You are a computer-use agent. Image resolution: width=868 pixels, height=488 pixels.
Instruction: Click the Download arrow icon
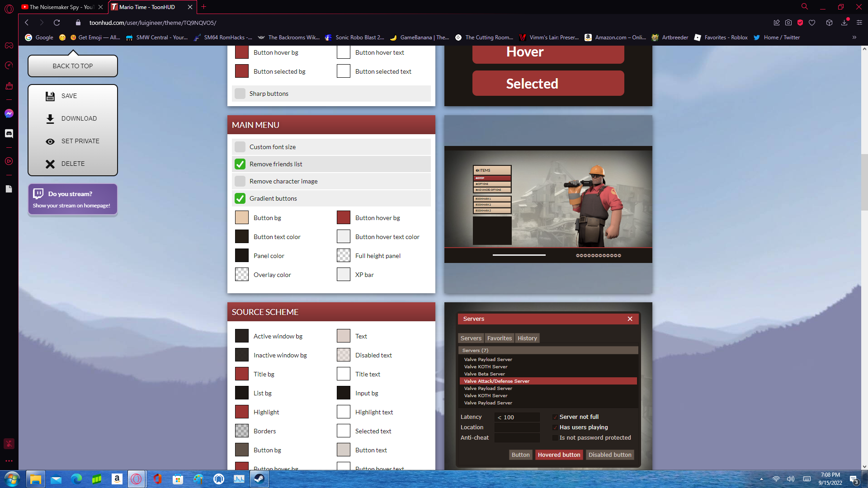tap(50, 118)
